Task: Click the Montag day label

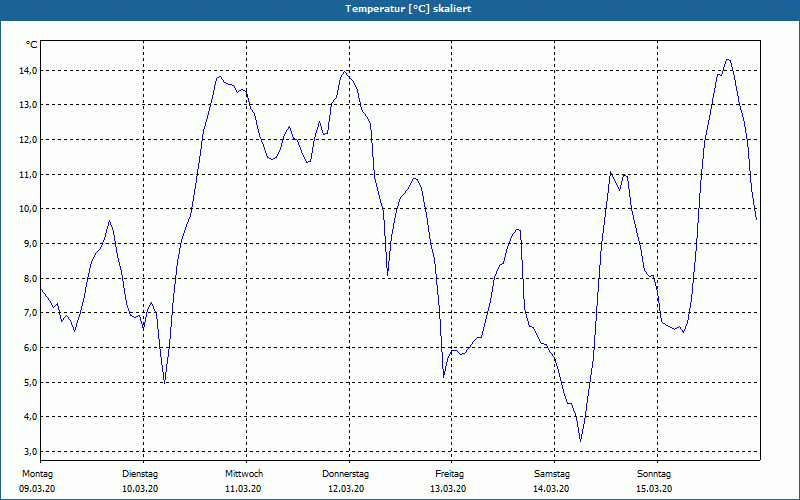Action: [x=37, y=474]
